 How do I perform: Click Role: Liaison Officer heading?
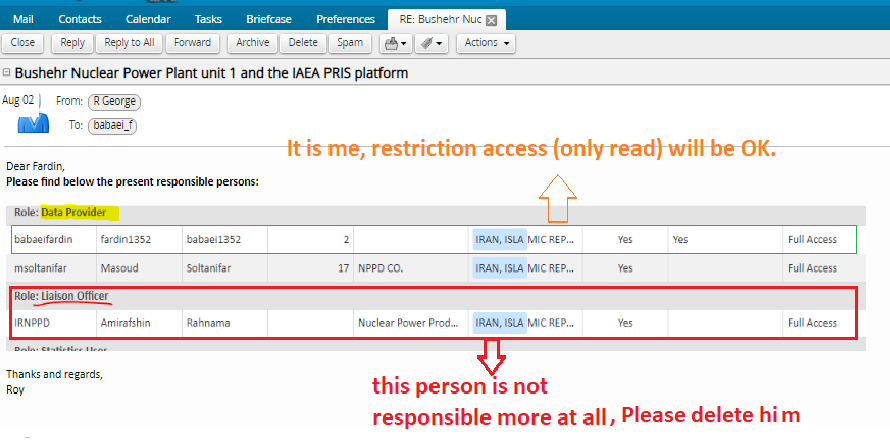click(61, 296)
